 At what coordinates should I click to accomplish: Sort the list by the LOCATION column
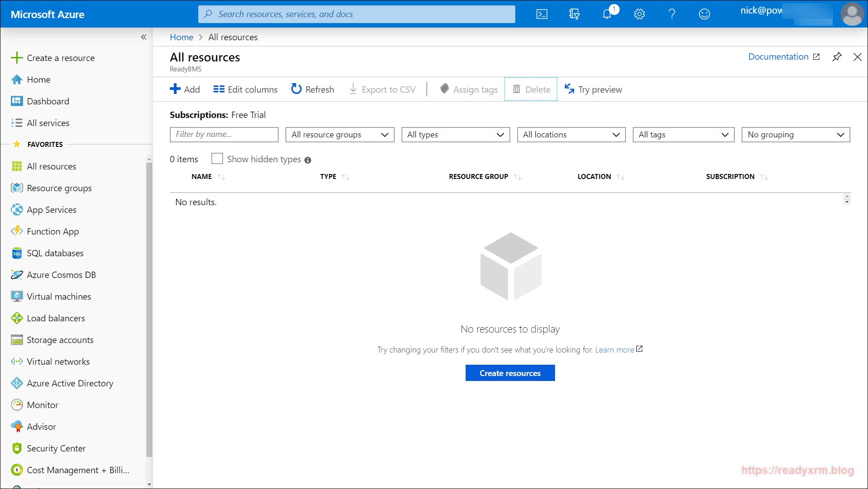point(594,177)
